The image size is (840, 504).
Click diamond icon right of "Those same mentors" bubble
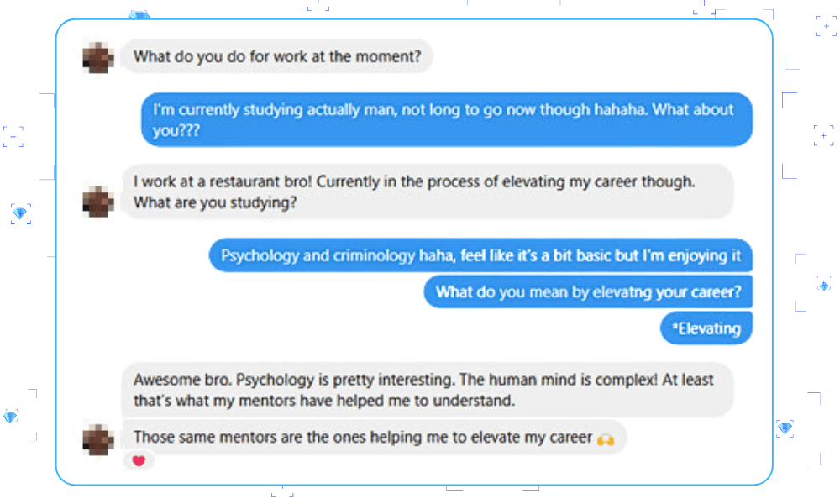point(785,428)
